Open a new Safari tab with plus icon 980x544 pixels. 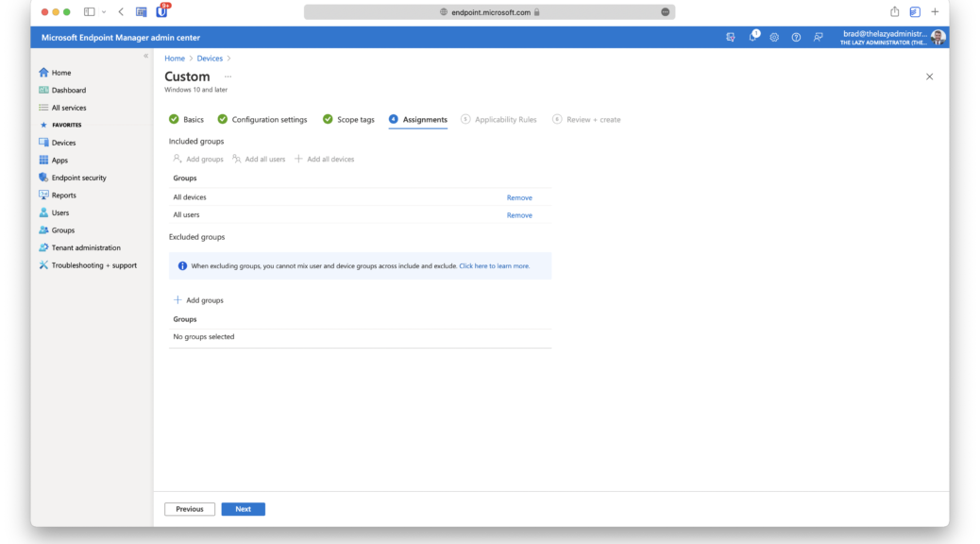pos(935,12)
